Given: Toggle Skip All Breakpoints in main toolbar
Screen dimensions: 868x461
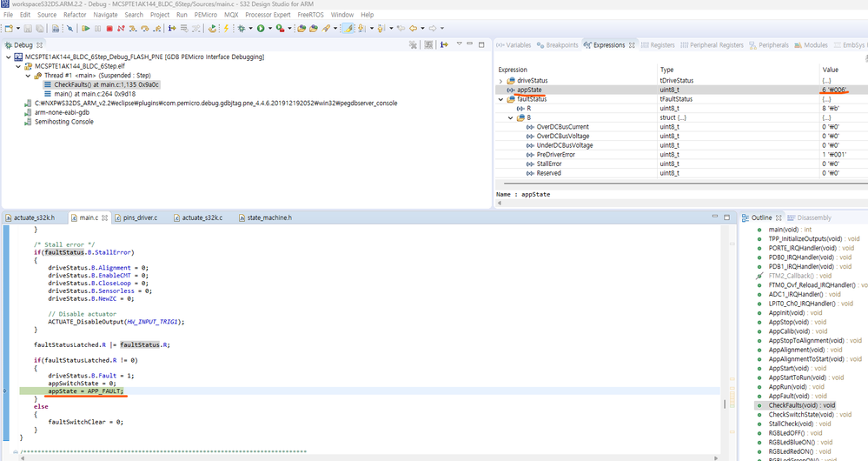Looking at the screenshot, I should [x=70, y=28].
